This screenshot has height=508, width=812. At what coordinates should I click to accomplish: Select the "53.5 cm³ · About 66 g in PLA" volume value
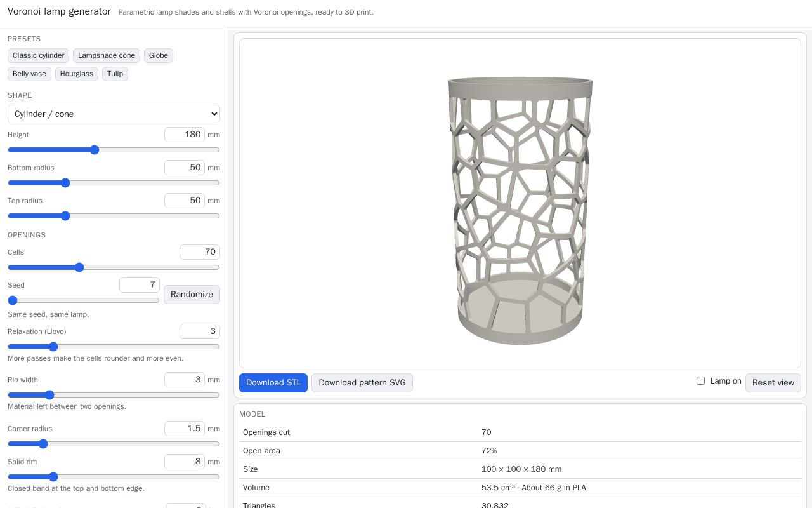tap(534, 488)
